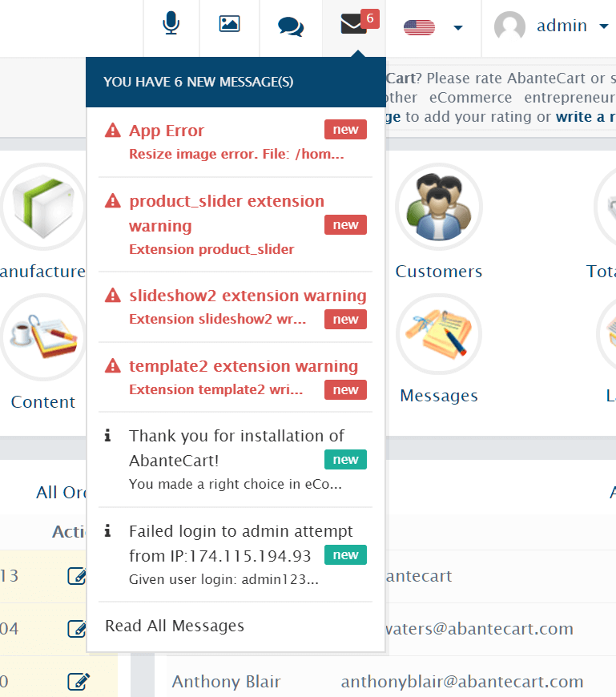Screen dimensions: 616x697
Task: Click the US flag language selector
Action: [419, 27]
